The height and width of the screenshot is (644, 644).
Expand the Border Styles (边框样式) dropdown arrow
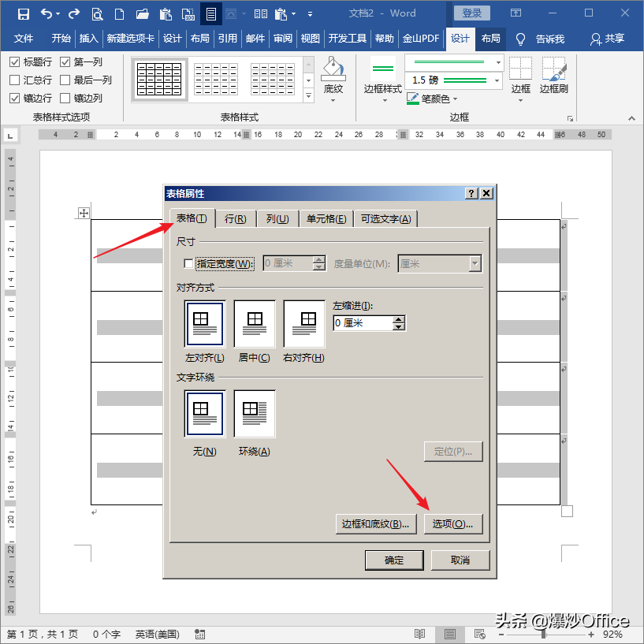click(x=385, y=100)
